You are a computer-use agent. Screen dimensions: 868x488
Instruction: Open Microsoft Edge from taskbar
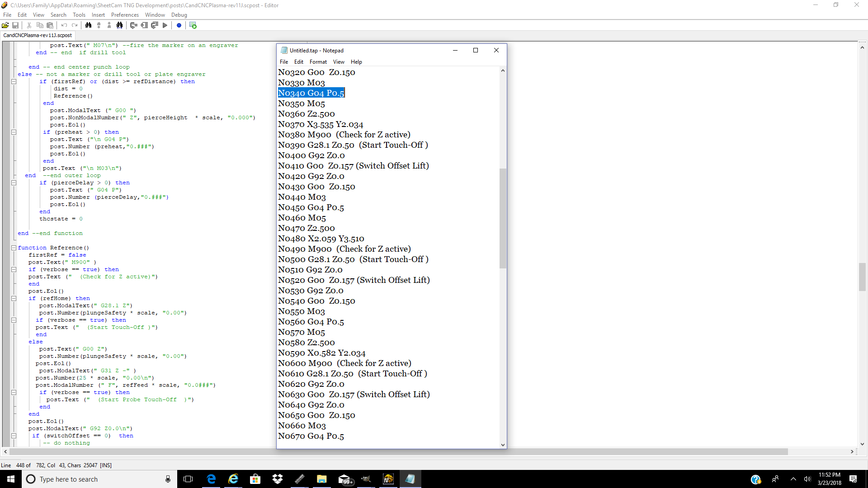click(x=211, y=479)
